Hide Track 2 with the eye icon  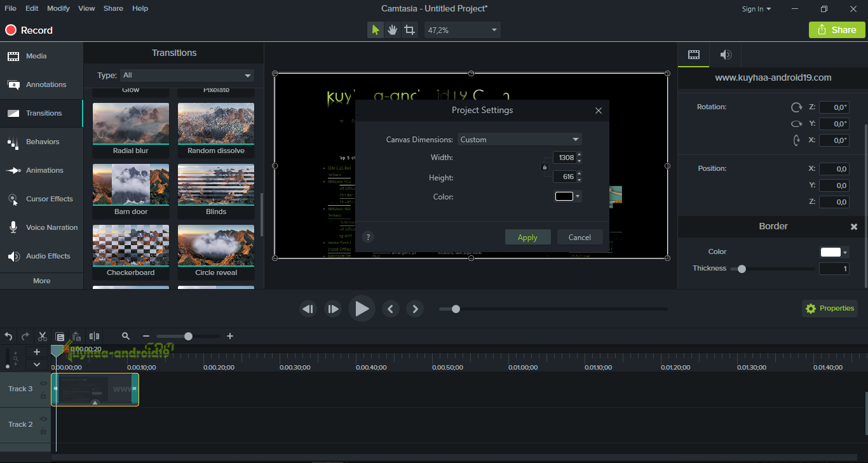pyautogui.click(x=43, y=419)
